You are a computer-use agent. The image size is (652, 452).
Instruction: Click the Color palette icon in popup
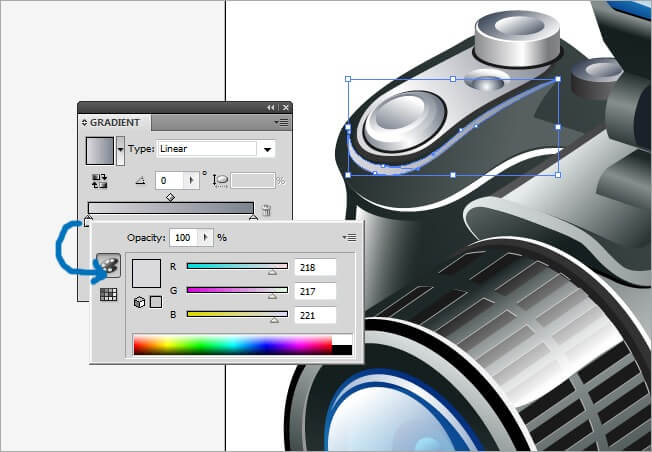tap(107, 267)
